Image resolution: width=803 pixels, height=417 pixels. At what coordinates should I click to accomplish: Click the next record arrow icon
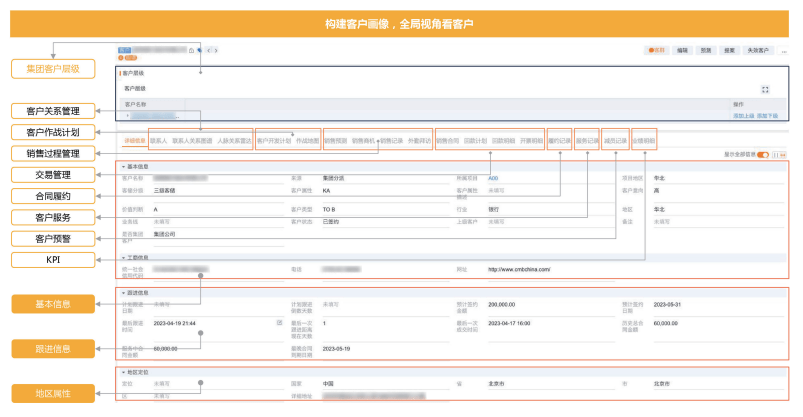(x=215, y=49)
